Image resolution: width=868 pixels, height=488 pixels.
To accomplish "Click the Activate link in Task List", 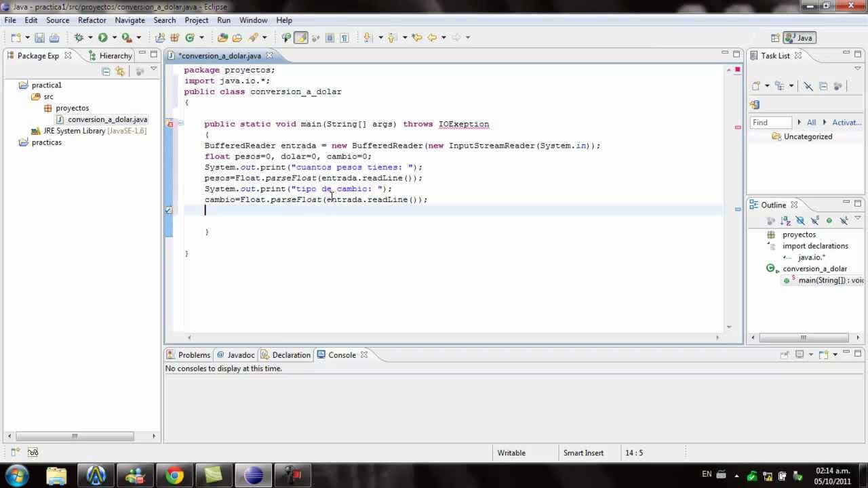I will tap(846, 123).
